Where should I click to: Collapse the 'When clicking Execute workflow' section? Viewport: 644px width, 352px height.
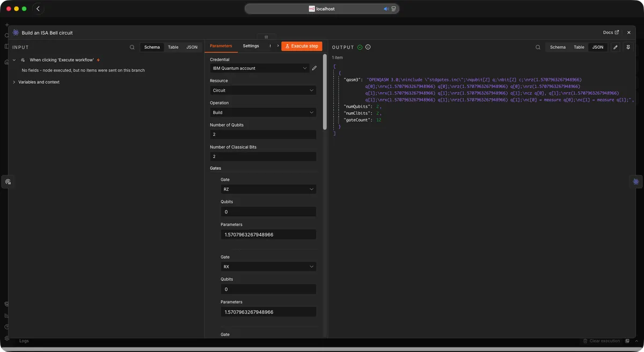pos(14,60)
